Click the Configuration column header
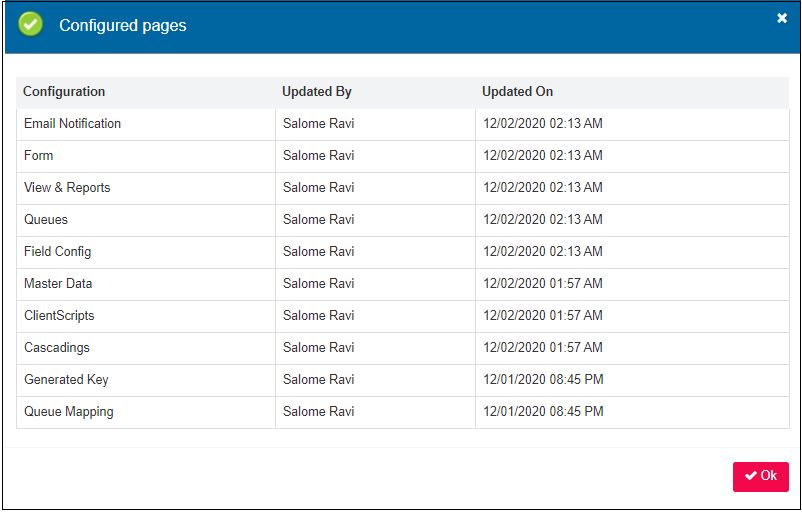 64,92
